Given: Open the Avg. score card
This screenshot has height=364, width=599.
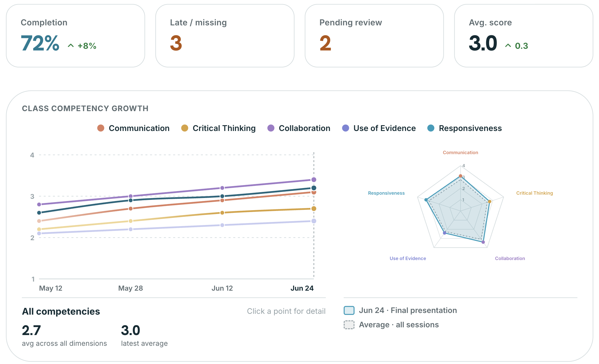Looking at the screenshot, I should (x=524, y=36).
